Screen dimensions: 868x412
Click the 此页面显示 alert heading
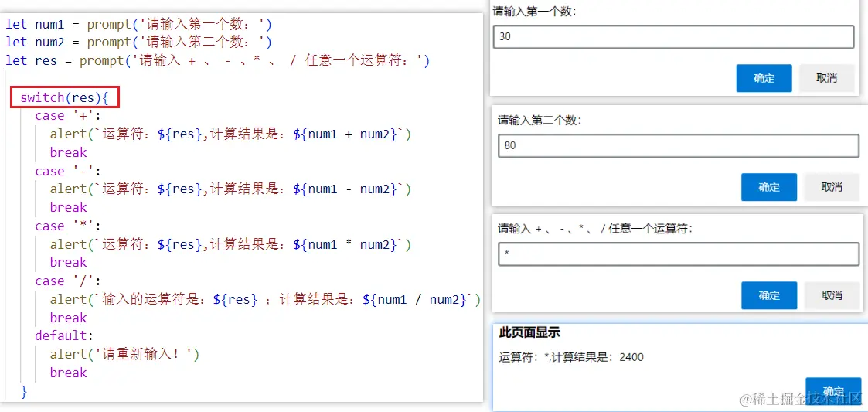(x=529, y=332)
